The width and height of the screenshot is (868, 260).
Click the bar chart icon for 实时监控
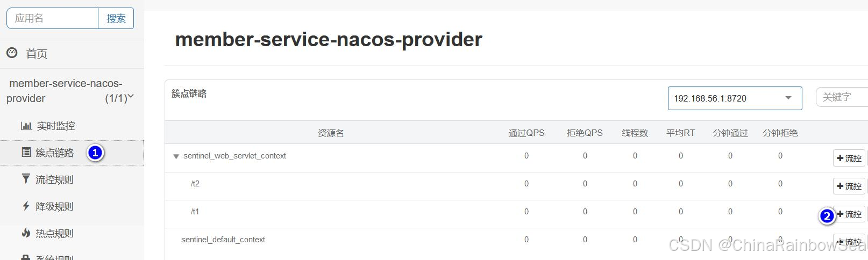point(26,126)
